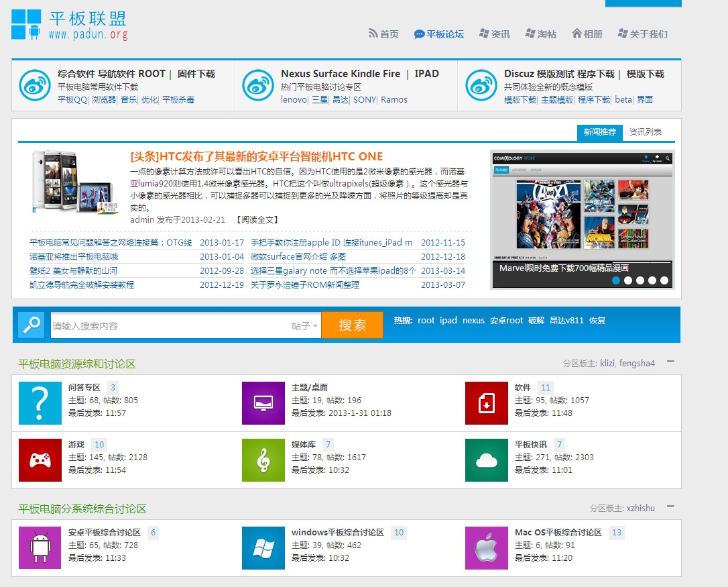This screenshot has width=728, height=587.
Task: Open the Android robot forum icon
Action: pyautogui.click(x=40, y=547)
